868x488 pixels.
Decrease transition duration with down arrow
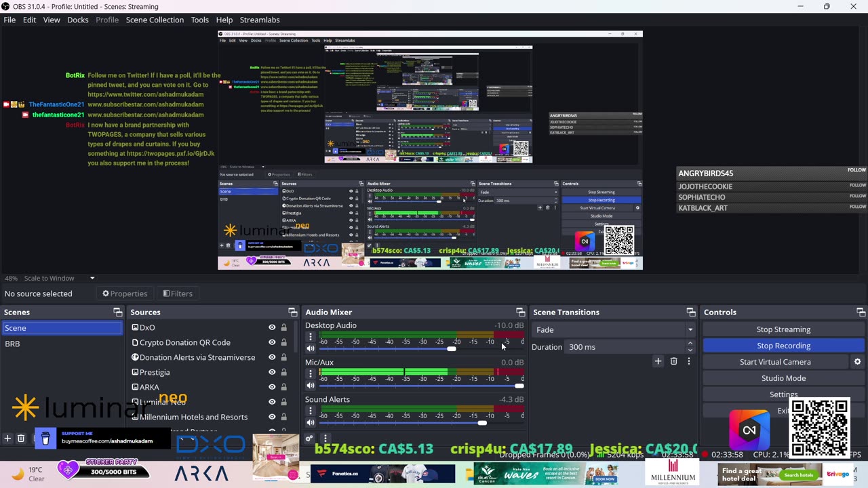click(x=690, y=350)
